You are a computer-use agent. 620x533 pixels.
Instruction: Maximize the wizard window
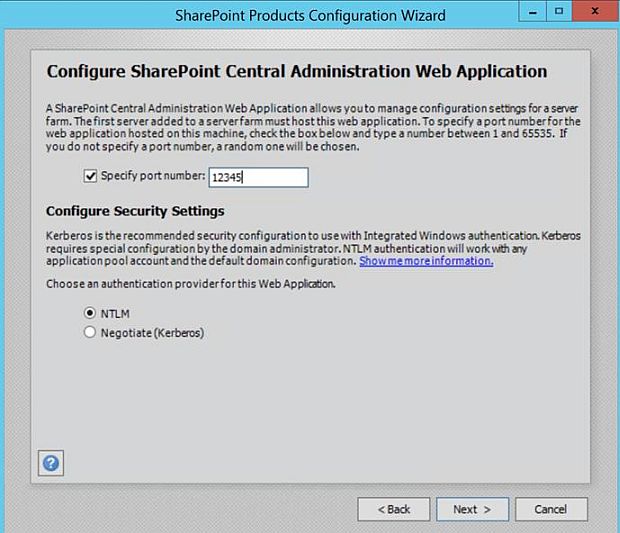(559, 11)
